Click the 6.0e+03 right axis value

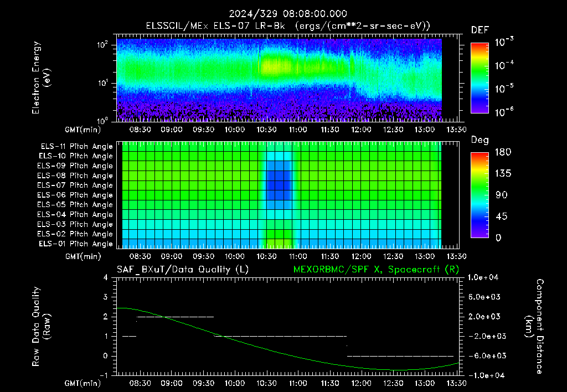click(x=484, y=297)
